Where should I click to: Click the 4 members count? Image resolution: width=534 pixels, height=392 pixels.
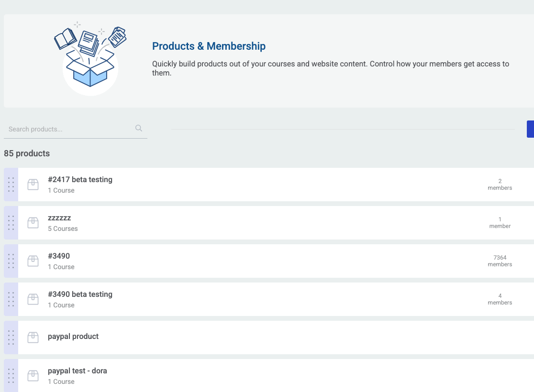(500, 299)
